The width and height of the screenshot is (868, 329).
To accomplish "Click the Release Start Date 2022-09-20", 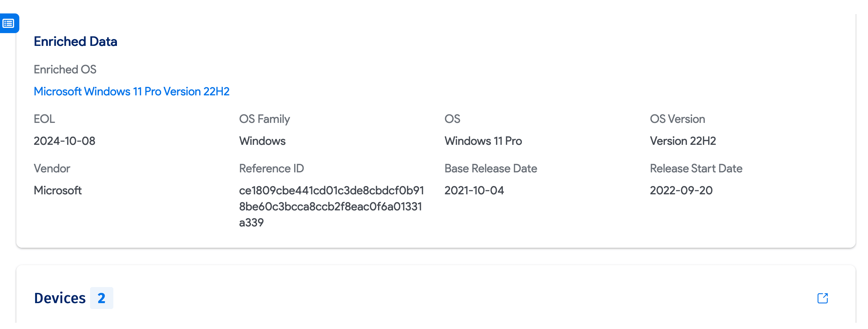I will pos(681,190).
